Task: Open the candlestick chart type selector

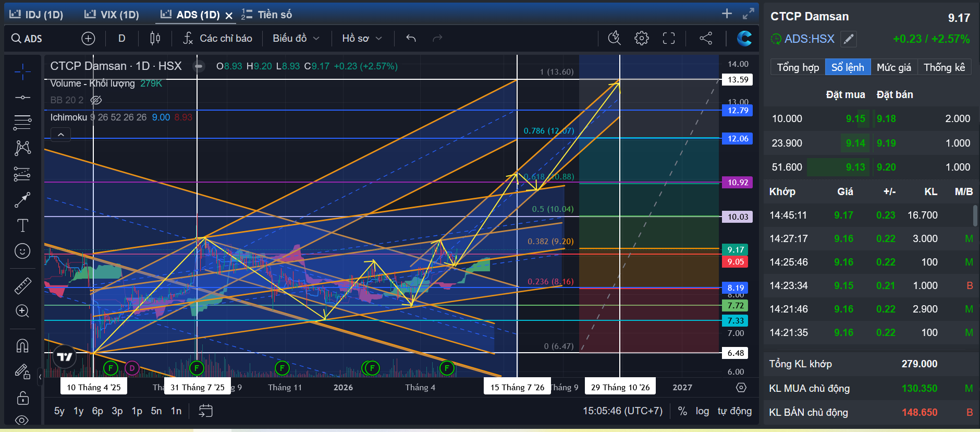Action: coord(155,38)
